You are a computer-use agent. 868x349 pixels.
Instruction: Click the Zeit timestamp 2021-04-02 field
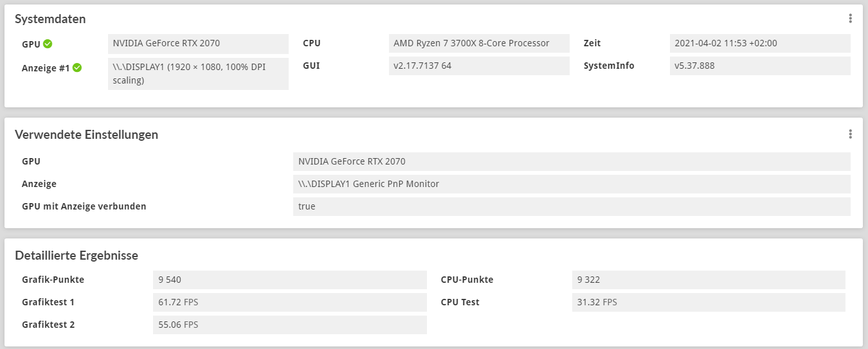pyautogui.click(x=760, y=44)
